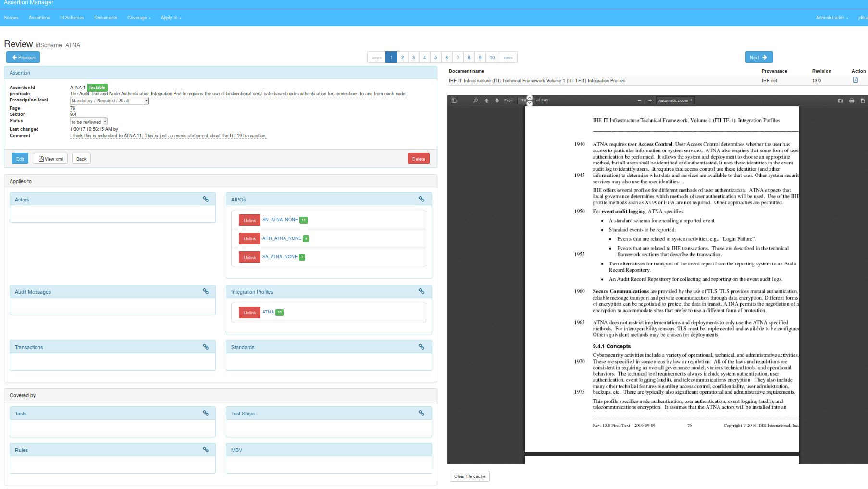
Task: Click the link icon in Actors panel
Action: [206, 199]
